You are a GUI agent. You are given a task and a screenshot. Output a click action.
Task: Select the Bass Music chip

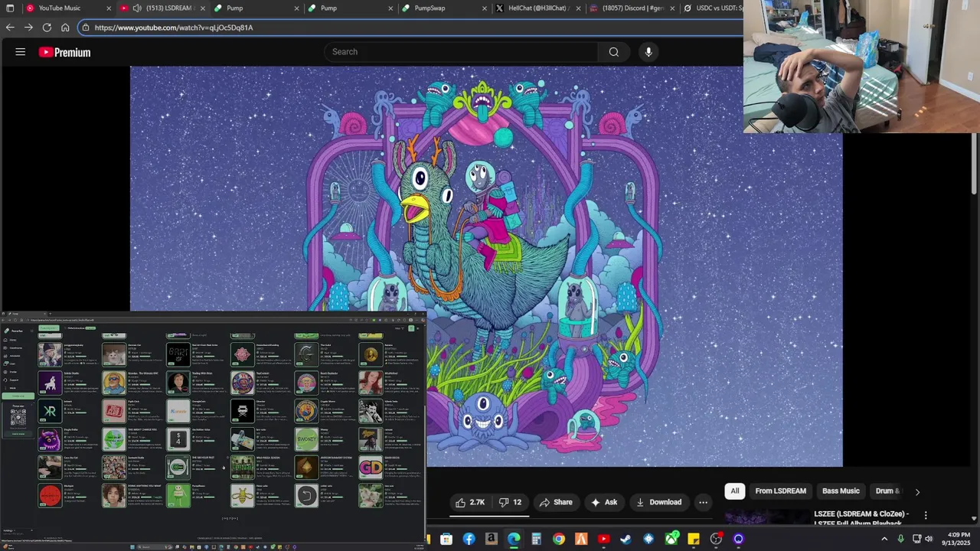coord(841,491)
